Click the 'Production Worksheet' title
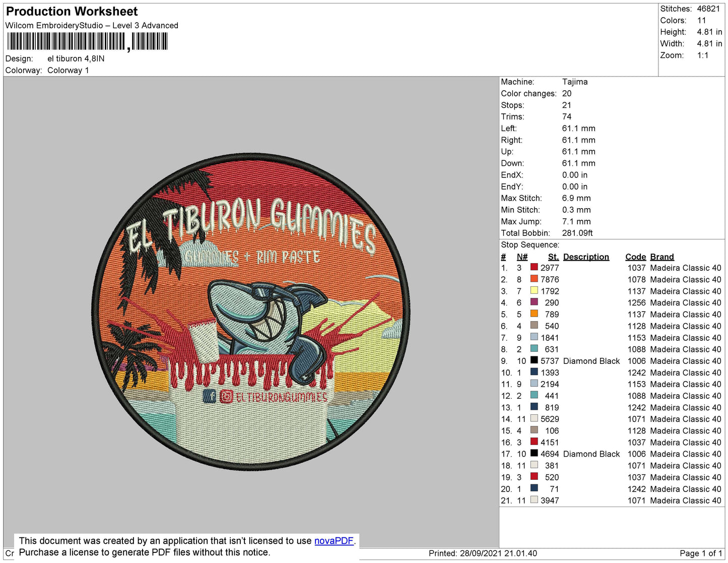The image size is (728, 563). point(72,12)
